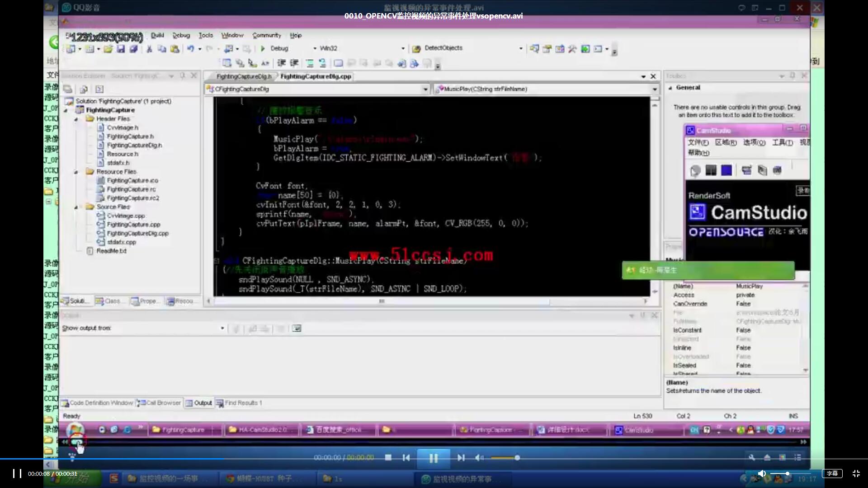868x488 pixels.
Task: Open the MusicPlay method dropdown
Action: [655, 89]
